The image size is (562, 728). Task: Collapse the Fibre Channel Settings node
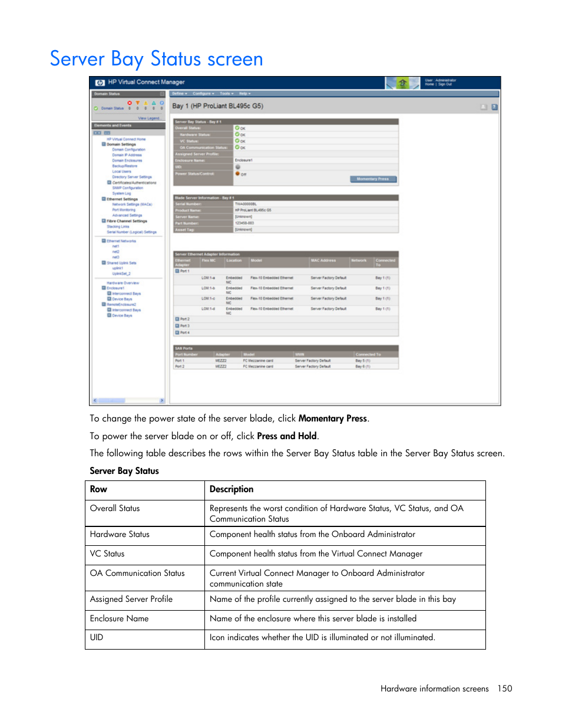(104, 221)
